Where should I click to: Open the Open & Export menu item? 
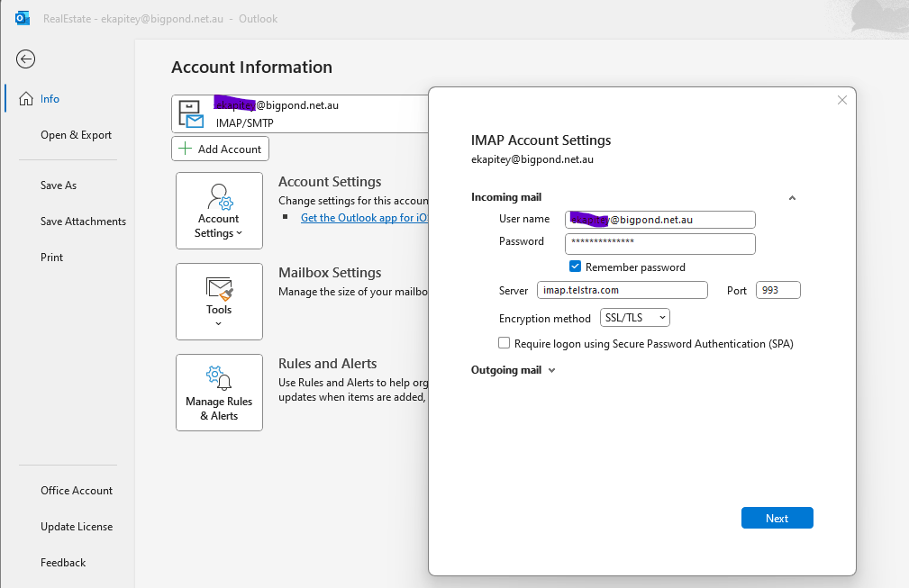click(76, 135)
